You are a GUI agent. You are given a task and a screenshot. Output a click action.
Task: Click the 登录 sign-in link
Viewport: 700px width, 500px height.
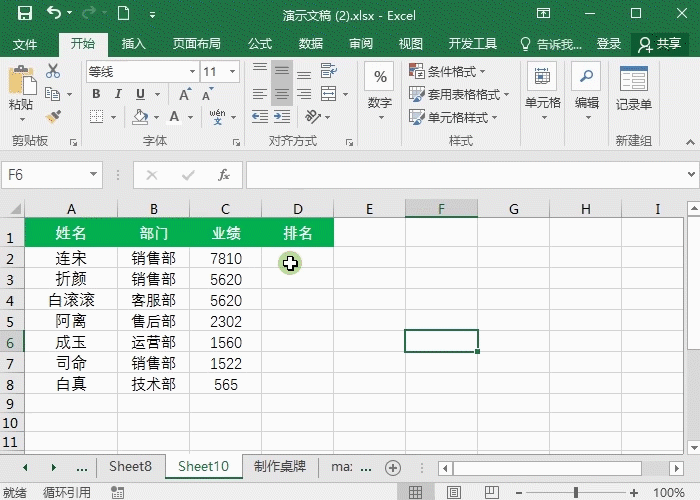[x=609, y=44]
